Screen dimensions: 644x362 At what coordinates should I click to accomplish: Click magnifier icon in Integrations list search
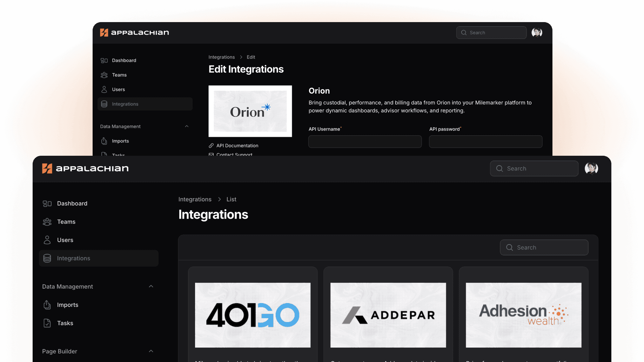(x=509, y=247)
